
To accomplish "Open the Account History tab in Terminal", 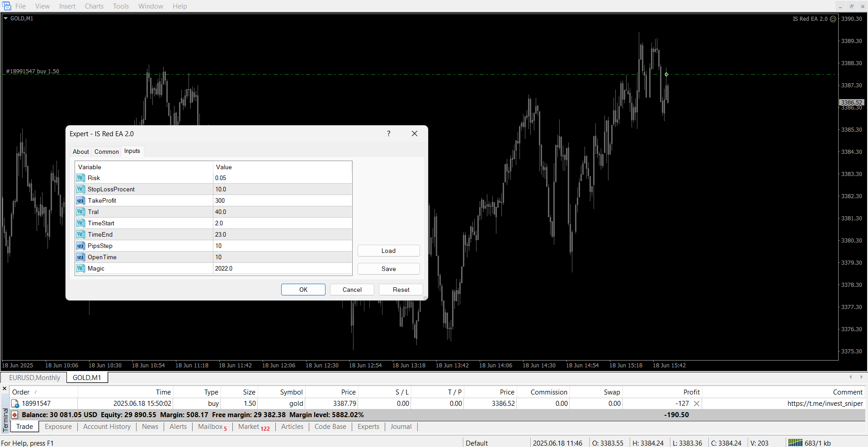I will pyautogui.click(x=107, y=427).
